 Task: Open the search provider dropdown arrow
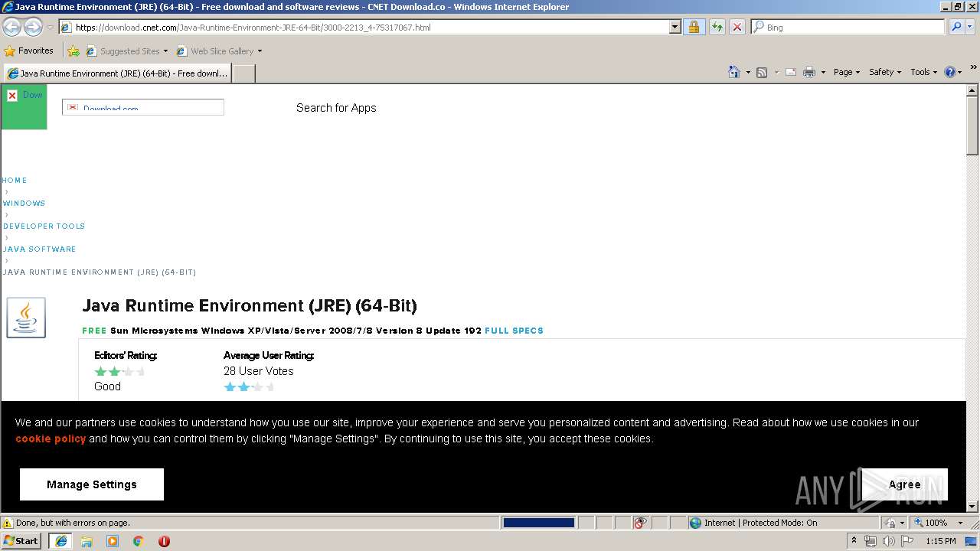pyautogui.click(x=972, y=27)
